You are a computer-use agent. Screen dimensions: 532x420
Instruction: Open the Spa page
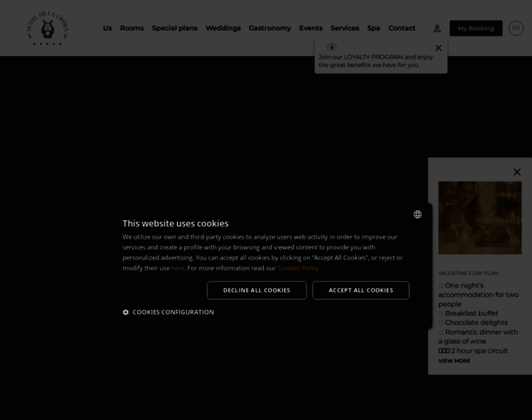tap(374, 28)
